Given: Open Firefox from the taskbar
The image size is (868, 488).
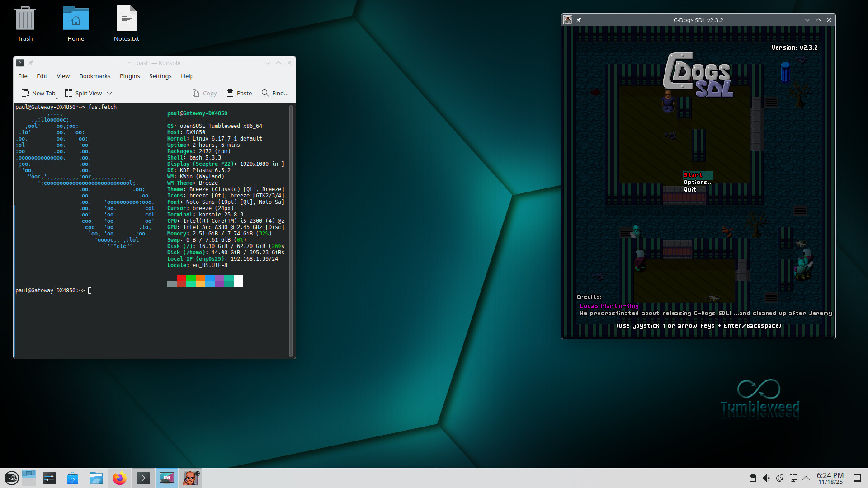Looking at the screenshot, I should click(119, 478).
